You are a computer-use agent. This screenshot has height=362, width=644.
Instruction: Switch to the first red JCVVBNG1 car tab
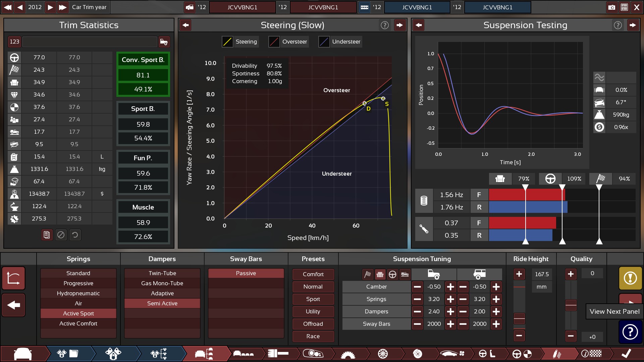(x=242, y=7)
